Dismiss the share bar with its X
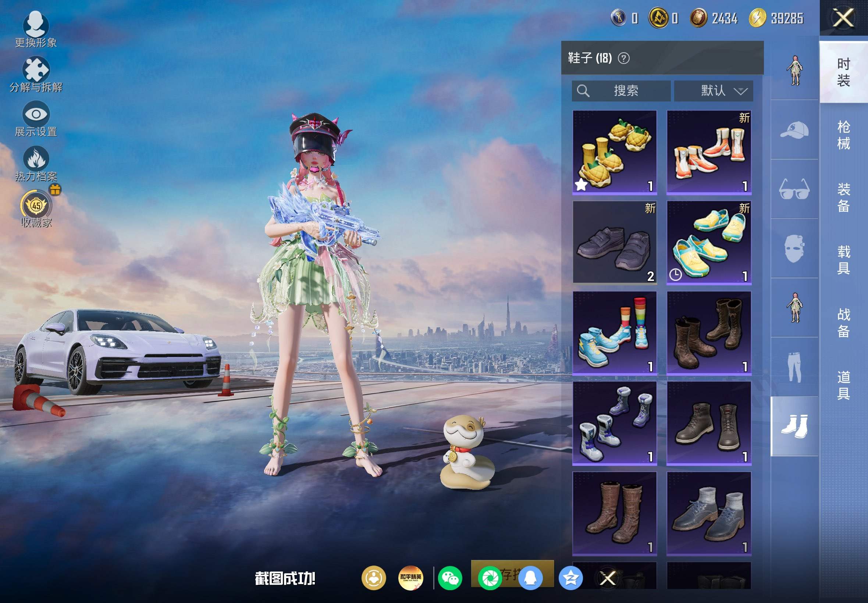The height and width of the screenshot is (603, 868). tap(608, 578)
